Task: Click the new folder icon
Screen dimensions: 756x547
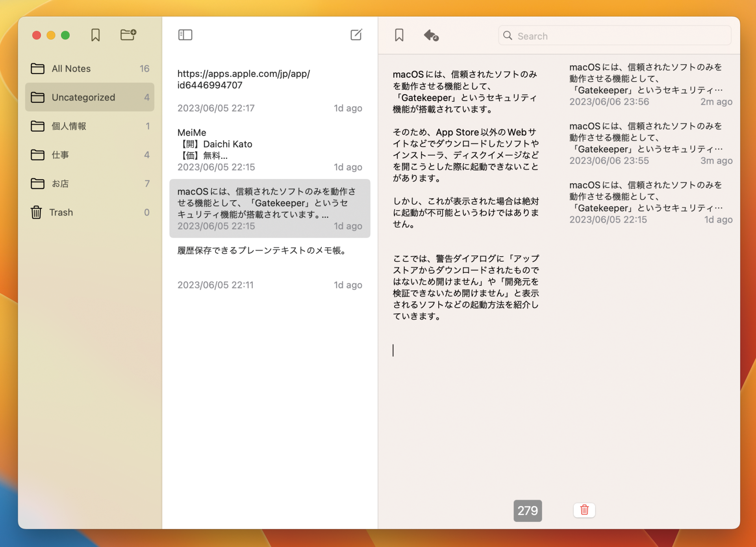Action: (x=128, y=35)
